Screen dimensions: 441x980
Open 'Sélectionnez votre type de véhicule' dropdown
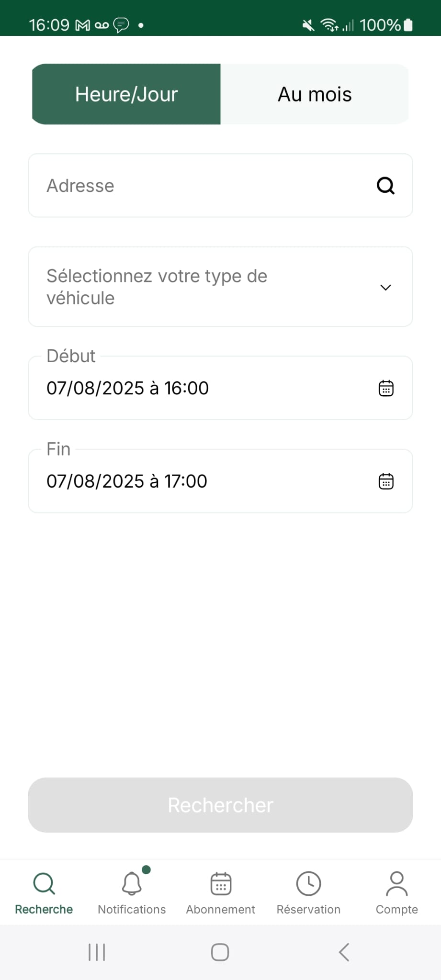click(192, 287)
